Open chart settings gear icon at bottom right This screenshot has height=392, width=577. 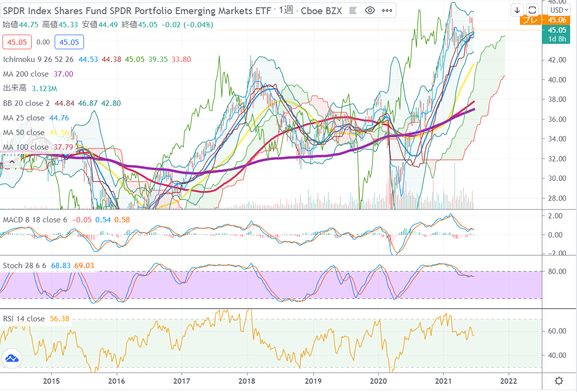pyautogui.click(x=559, y=381)
